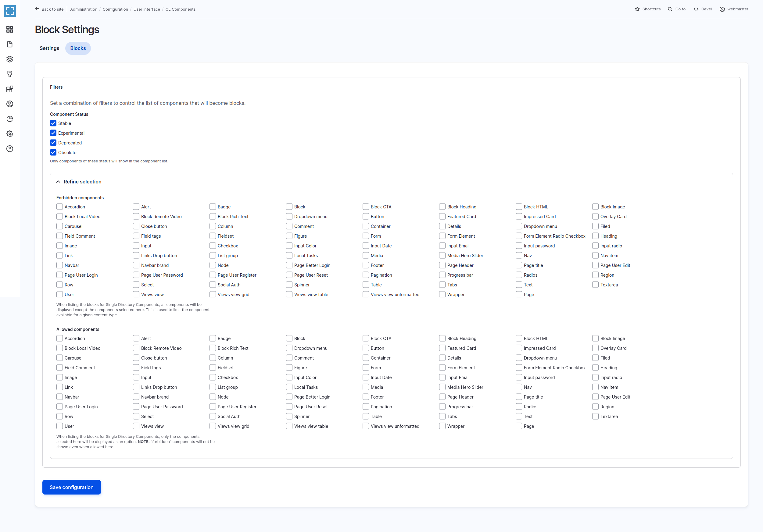Viewport: 763px width, 532px height.
Task: Open the Dashboard grid icon in sidebar
Action: [x=10, y=29]
